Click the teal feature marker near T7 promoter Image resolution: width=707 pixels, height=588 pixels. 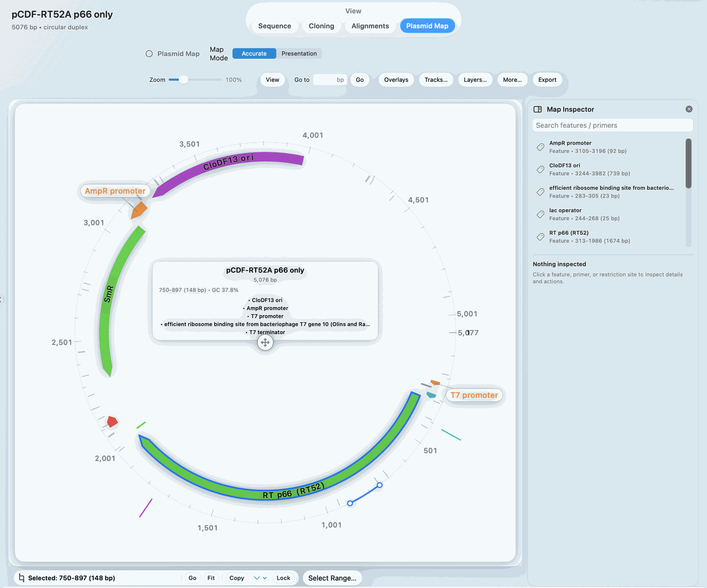[431, 395]
